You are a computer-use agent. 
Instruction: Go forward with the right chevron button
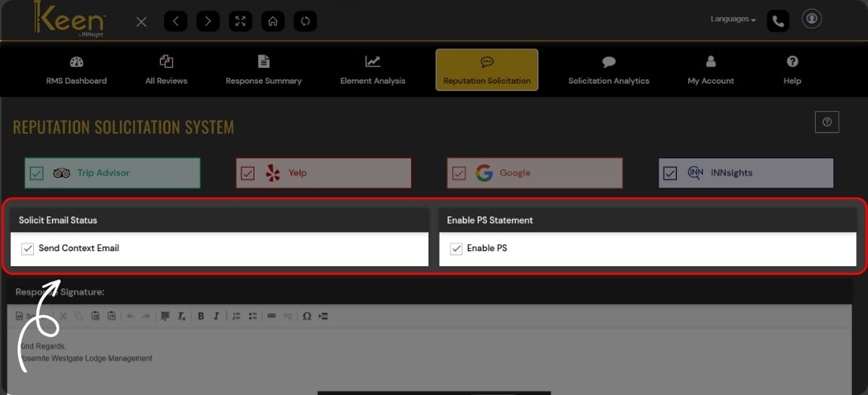click(x=208, y=21)
